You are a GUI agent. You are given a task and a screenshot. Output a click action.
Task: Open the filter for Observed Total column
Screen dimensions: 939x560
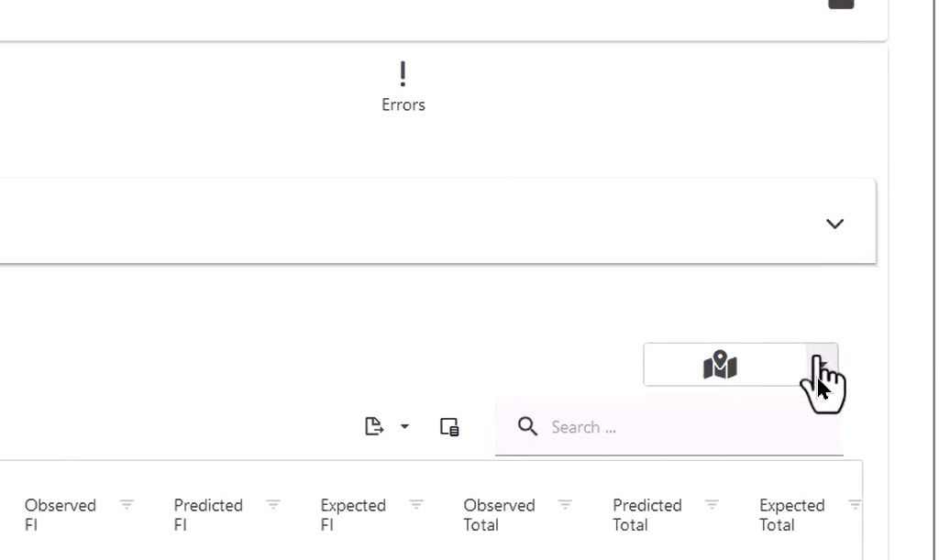566,505
